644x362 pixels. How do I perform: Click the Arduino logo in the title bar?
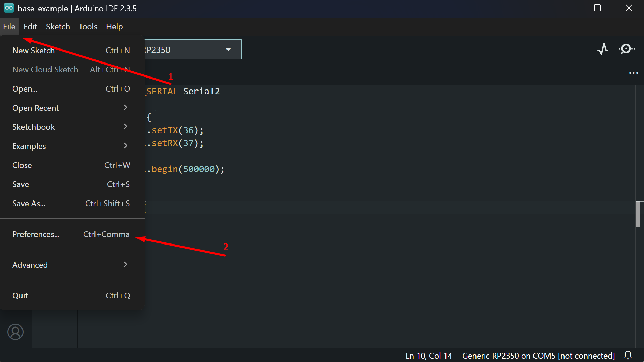tap(9, 8)
